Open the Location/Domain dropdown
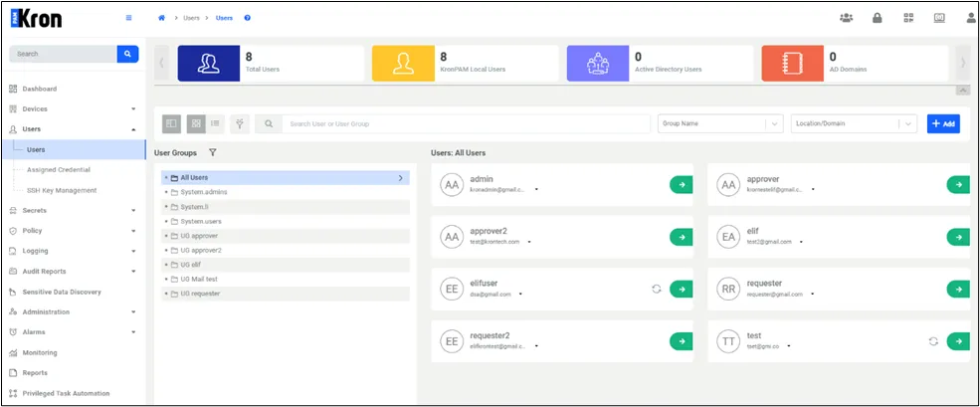980x407 pixels. 854,123
